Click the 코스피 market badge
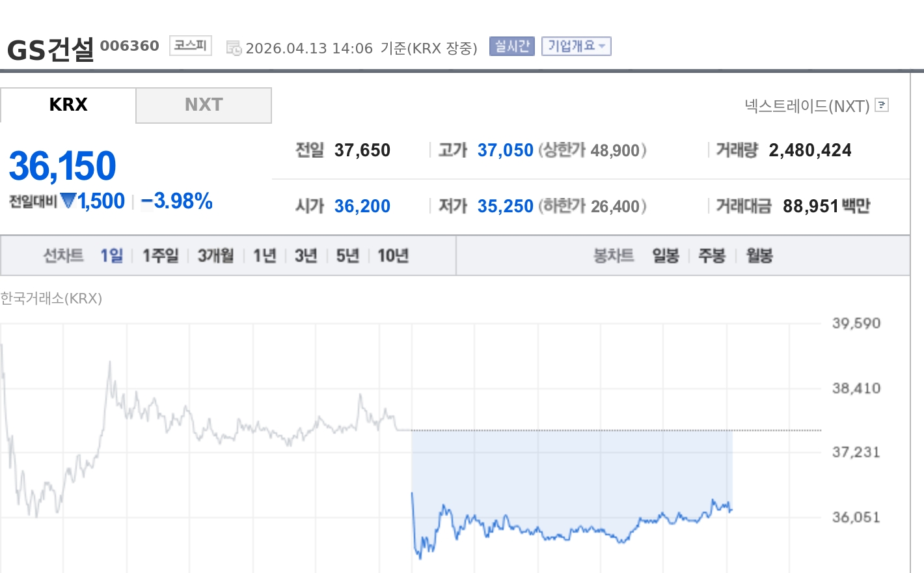924x573 pixels. pos(189,46)
